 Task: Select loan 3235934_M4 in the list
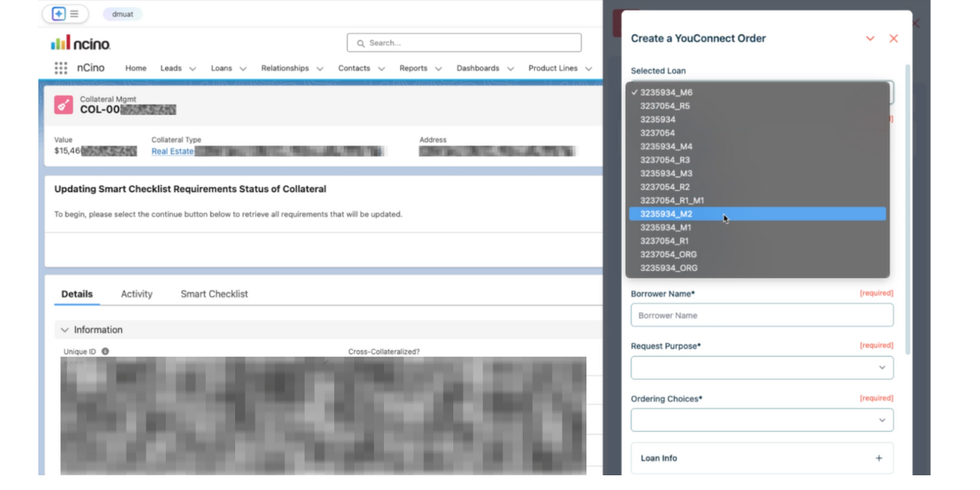[758, 146]
